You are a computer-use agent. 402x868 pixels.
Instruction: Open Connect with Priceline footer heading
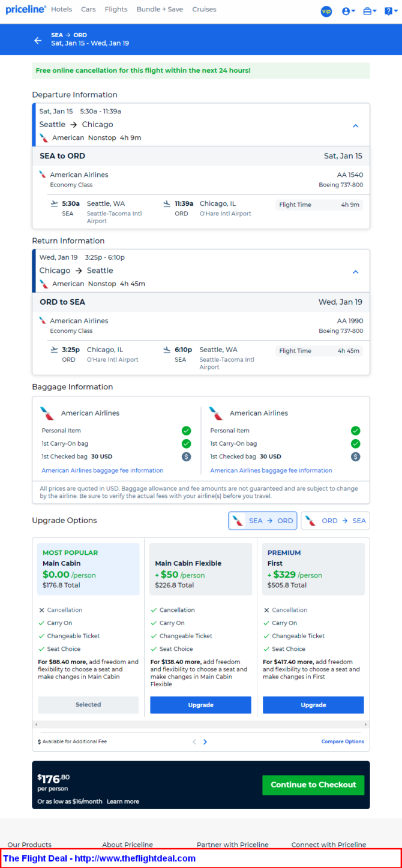[329, 845]
